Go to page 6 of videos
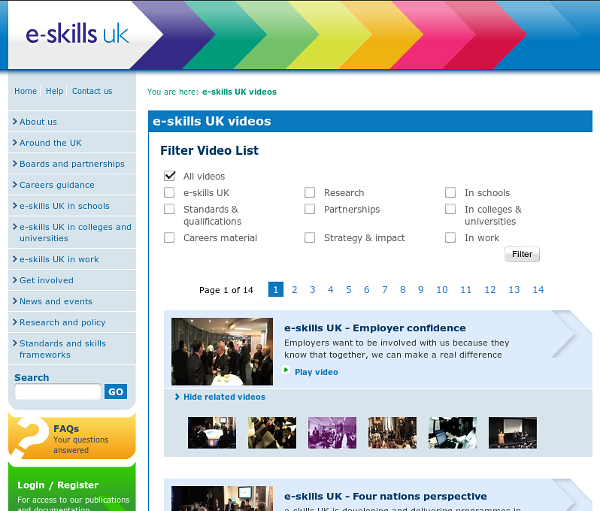The height and width of the screenshot is (511, 600). (x=367, y=290)
